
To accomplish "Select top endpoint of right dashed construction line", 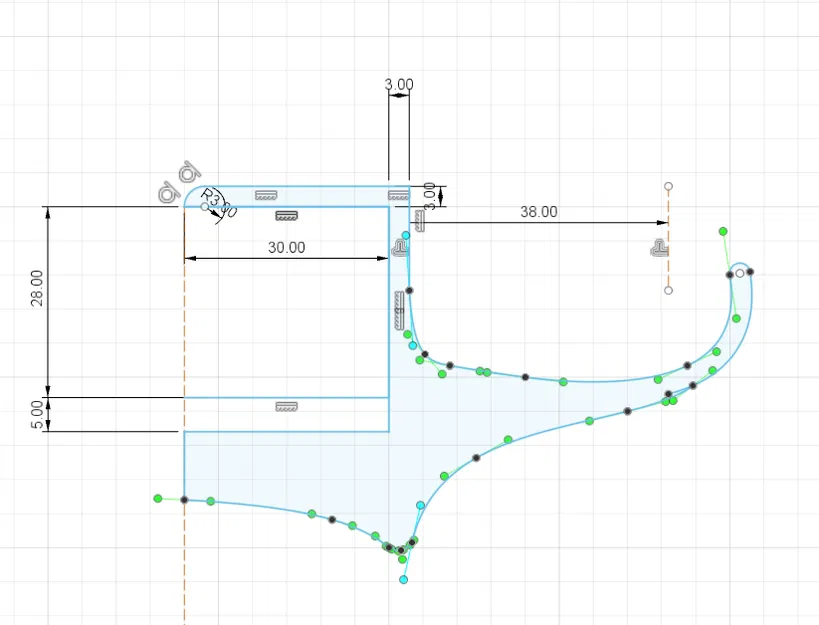I will pos(668,186).
